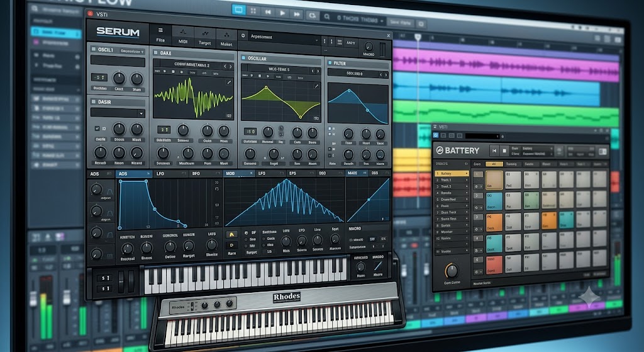Expand the DASIR dropdown arrow
The height and width of the screenshot is (352, 644).
click(142, 113)
